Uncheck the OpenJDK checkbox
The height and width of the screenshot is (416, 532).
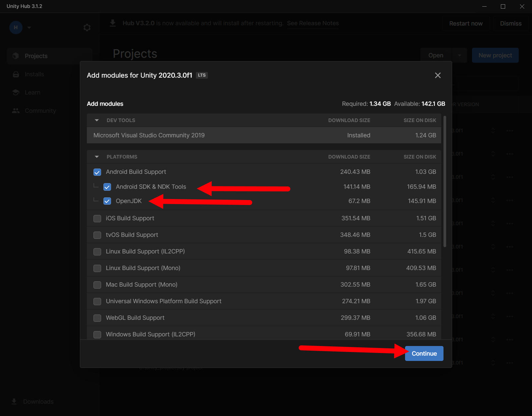[107, 201]
